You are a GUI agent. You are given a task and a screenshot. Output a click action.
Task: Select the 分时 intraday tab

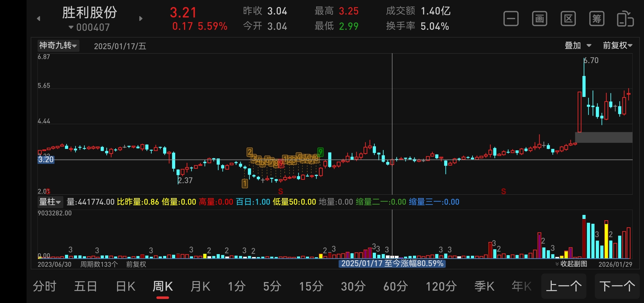click(x=45, y=286)
